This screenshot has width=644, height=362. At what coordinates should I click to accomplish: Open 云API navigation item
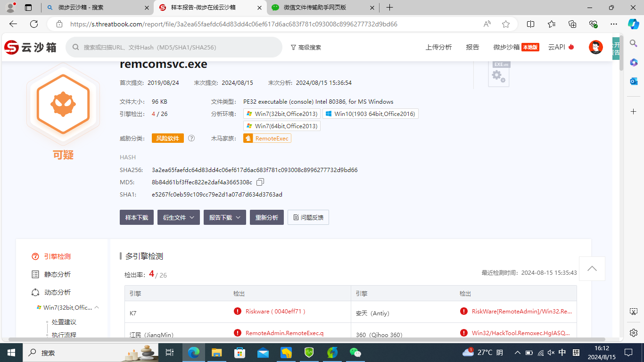tap(561, 47)
